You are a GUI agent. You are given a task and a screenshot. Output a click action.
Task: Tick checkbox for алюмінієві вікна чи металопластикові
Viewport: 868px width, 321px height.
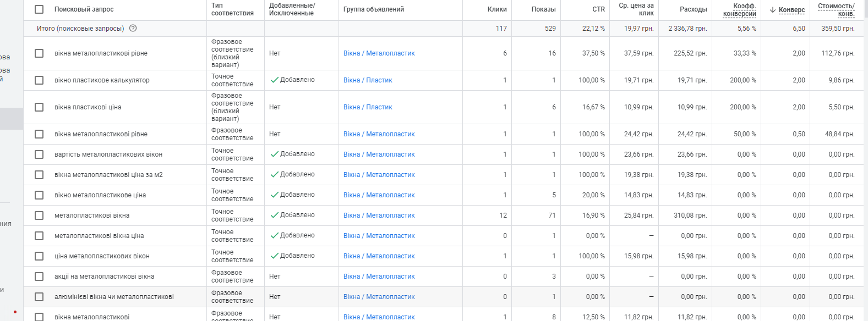tap(39, 297)
